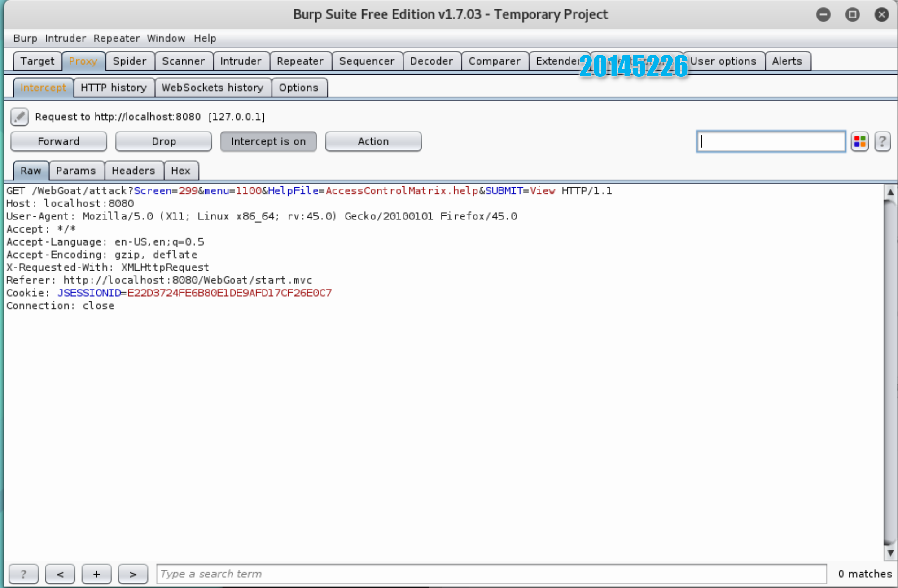Switch to the Decoder tab
This screenshot has height=588, width=898.
coord(431,61)
